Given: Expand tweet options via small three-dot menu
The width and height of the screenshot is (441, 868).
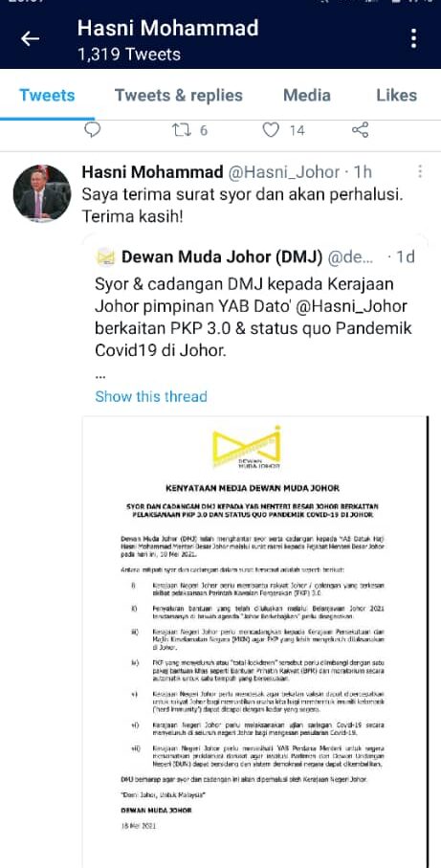Looking at the screenshot, I should [x=420, y=172].
